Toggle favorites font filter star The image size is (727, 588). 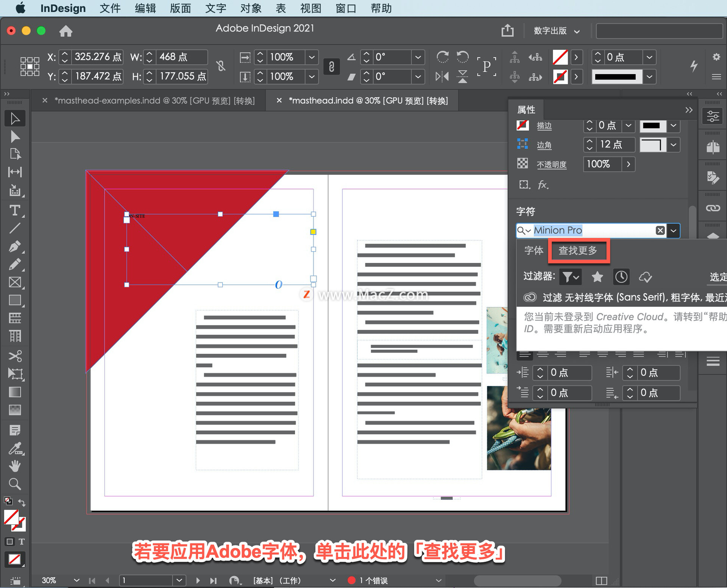[598, 277]
